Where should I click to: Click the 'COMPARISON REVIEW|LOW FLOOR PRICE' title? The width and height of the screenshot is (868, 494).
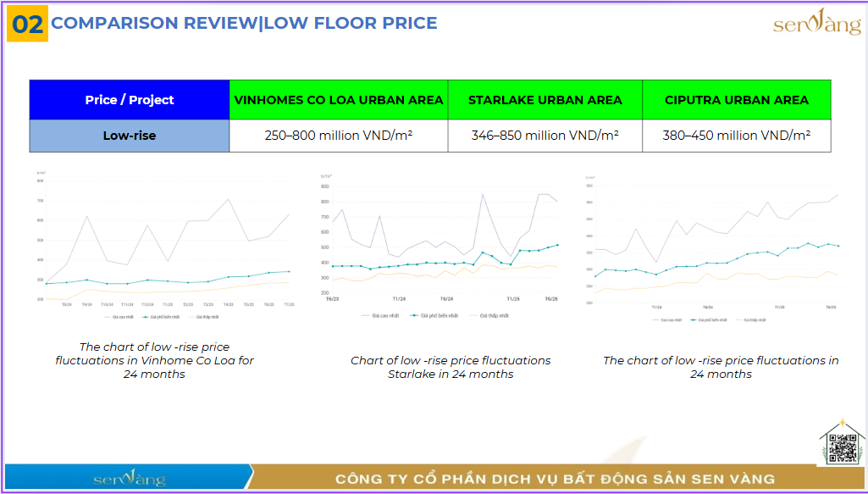[x=244, y=23]
